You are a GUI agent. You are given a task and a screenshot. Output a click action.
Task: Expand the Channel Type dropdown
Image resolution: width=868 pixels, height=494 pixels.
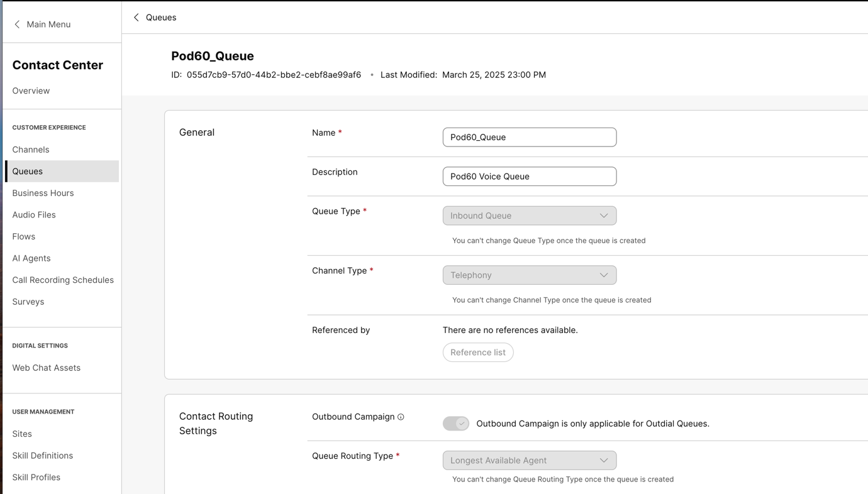529,275
